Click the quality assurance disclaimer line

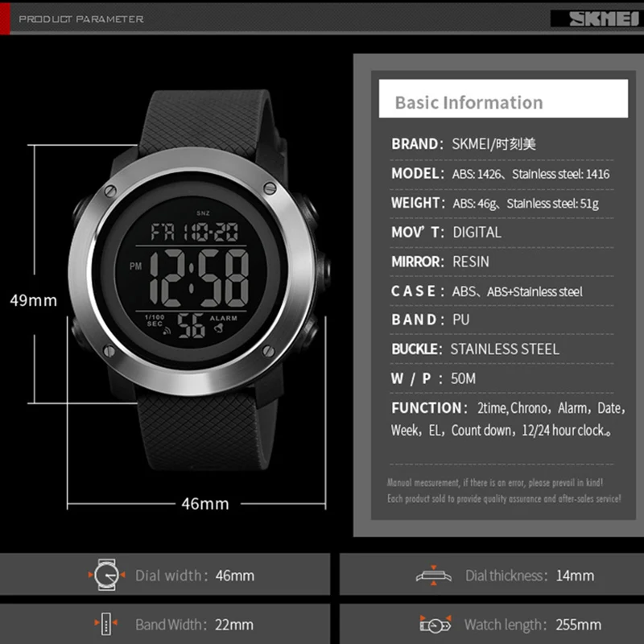(x=504, y=498)
